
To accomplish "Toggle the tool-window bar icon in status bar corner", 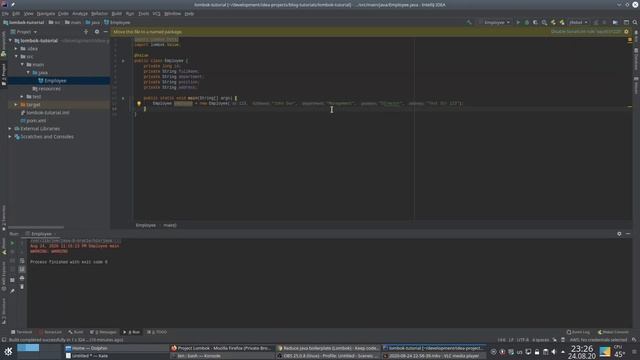I will click(x=4, y=340).
